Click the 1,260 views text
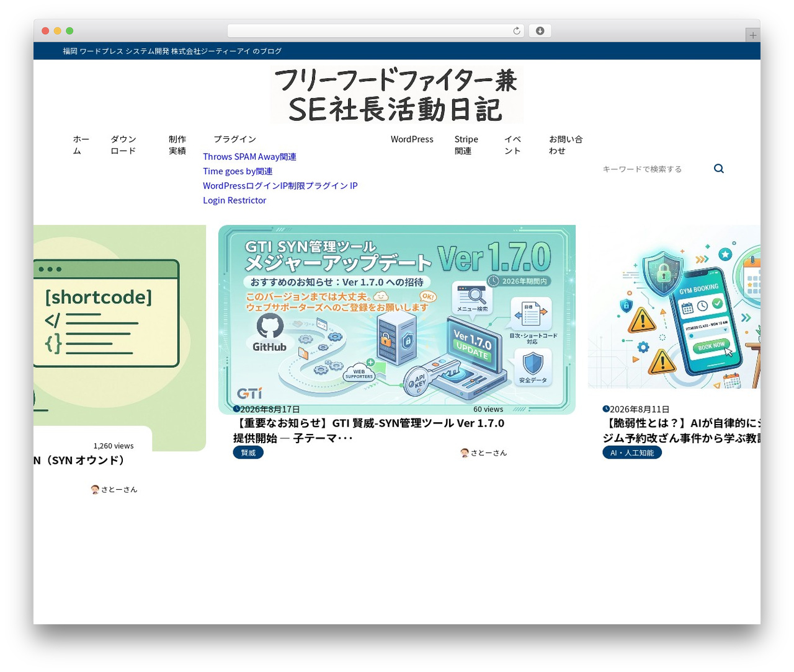 pos(114,446)
